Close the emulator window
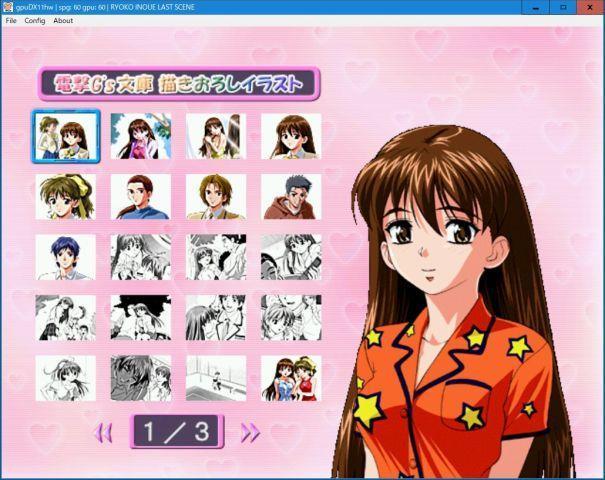 (x=590, y=7)
